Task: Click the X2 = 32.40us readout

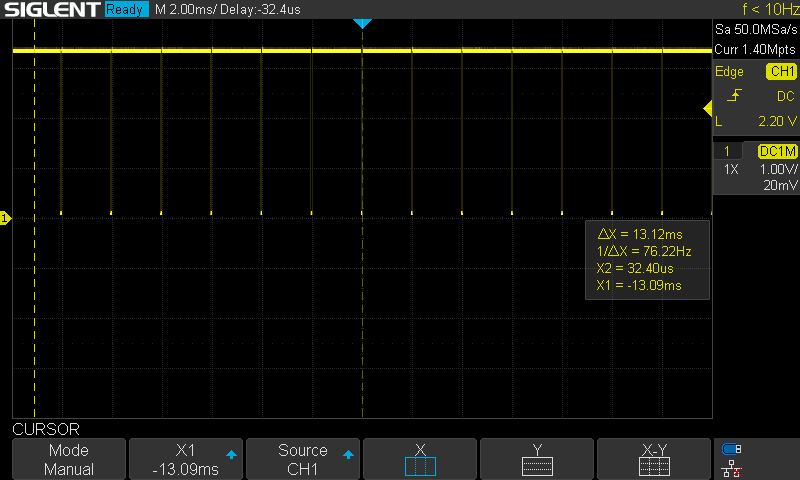Action: coord(635,268)
